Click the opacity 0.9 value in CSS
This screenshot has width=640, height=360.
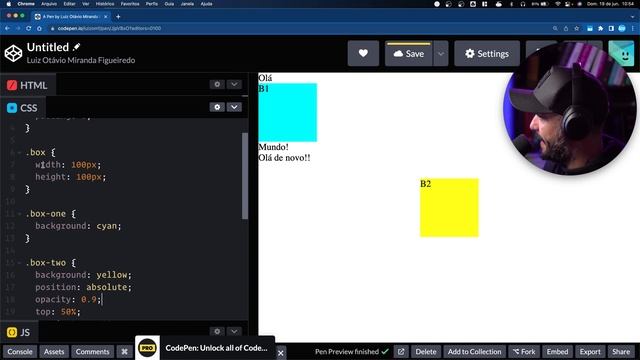coord(89,300)
